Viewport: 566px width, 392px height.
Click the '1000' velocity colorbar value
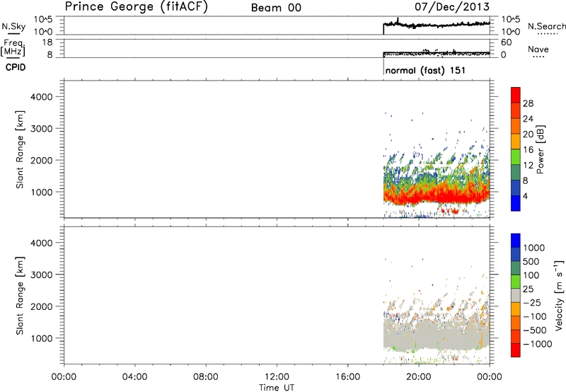(534, 248)
